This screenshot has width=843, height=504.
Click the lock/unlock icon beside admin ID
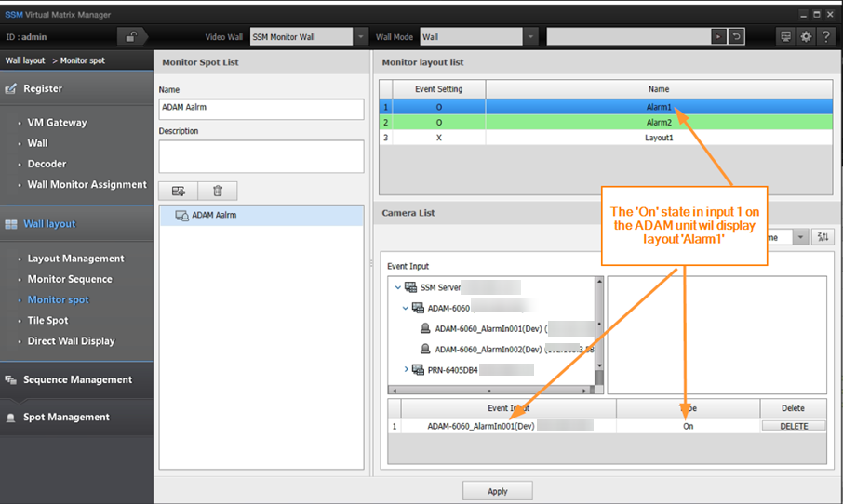tap(133, 37)
